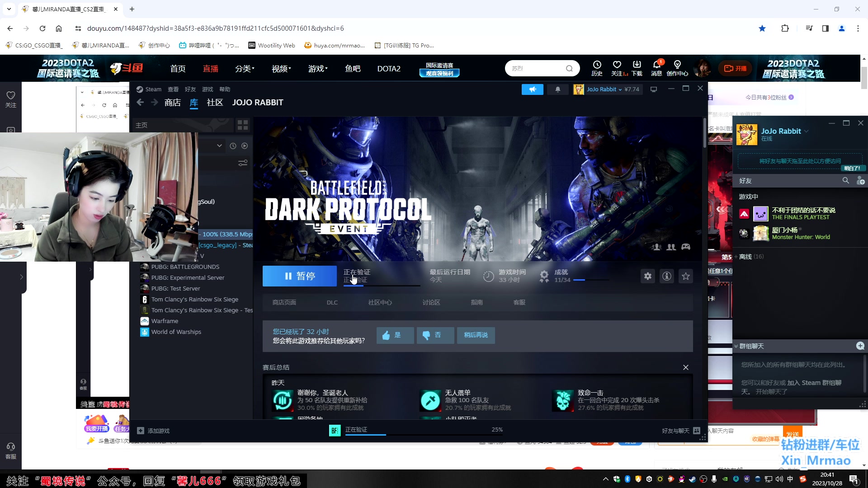Open the 好友 menu in Steam
Image resolution: width=868 pixels, height=488 pixels.
click(190, 89)
